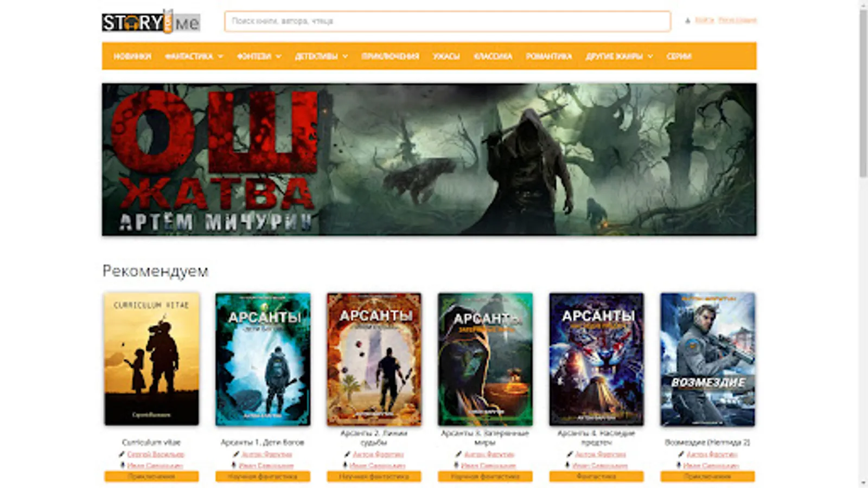Expand the Детективы dropdown arrow

tap(345, 56)
